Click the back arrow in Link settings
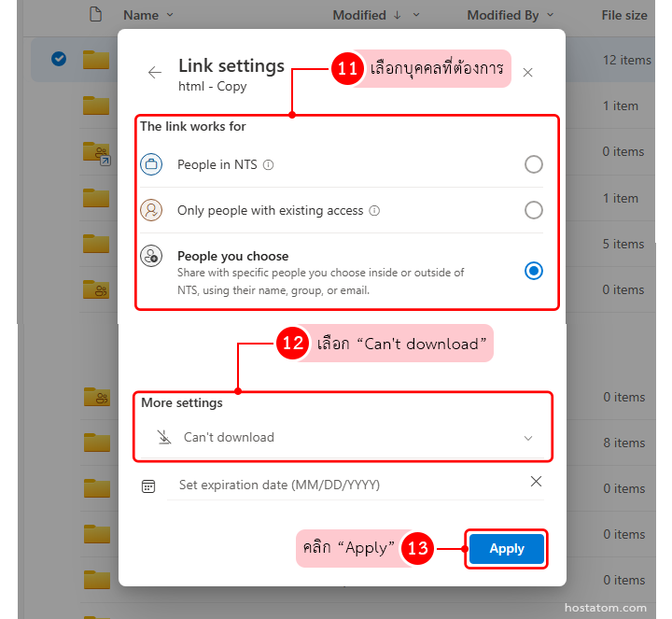The image size is (672, 619). click(155, 73)
